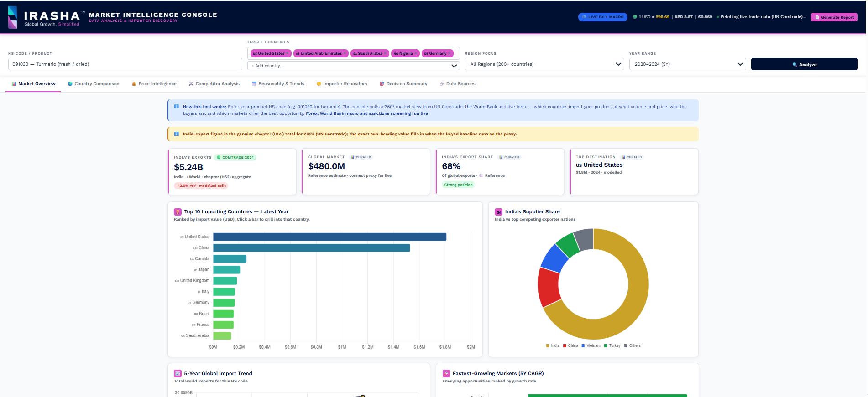The width and height of the screenshot is (868, 397).
Task: Click the Top 10 Importing Countries trophy icon
Action: coord(178,212)
